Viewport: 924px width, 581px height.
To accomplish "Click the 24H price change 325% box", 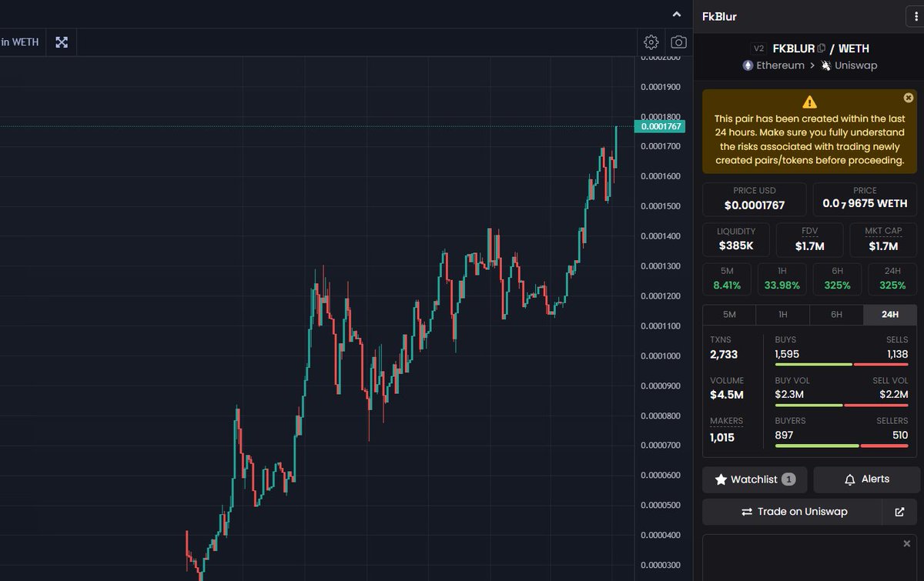I will click(x=892, y=279).
